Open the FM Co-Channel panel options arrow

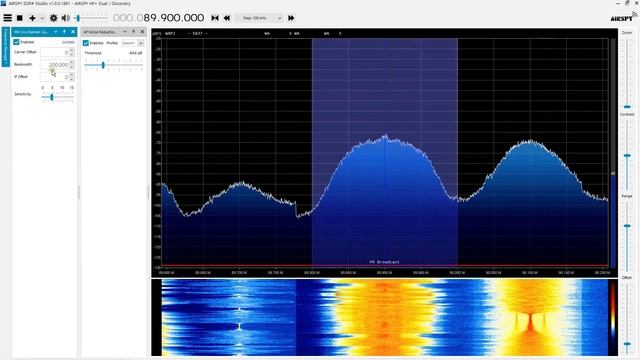[56, 32]
